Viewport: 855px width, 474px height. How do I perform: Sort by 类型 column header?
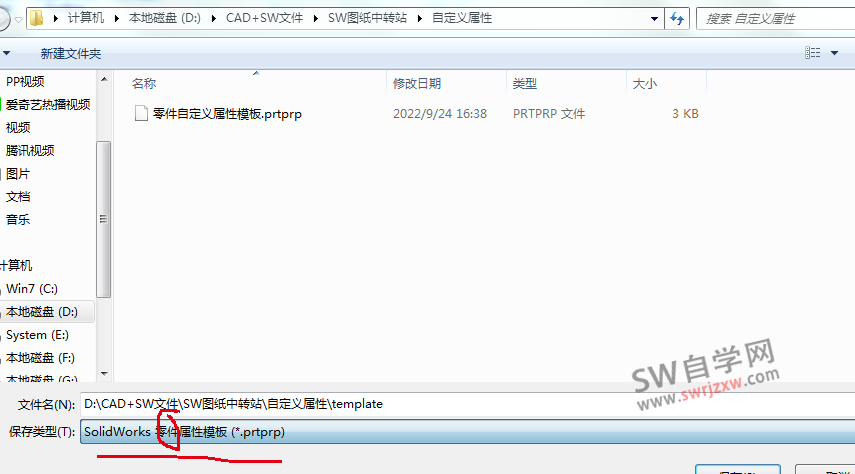[x=525, y=83]
